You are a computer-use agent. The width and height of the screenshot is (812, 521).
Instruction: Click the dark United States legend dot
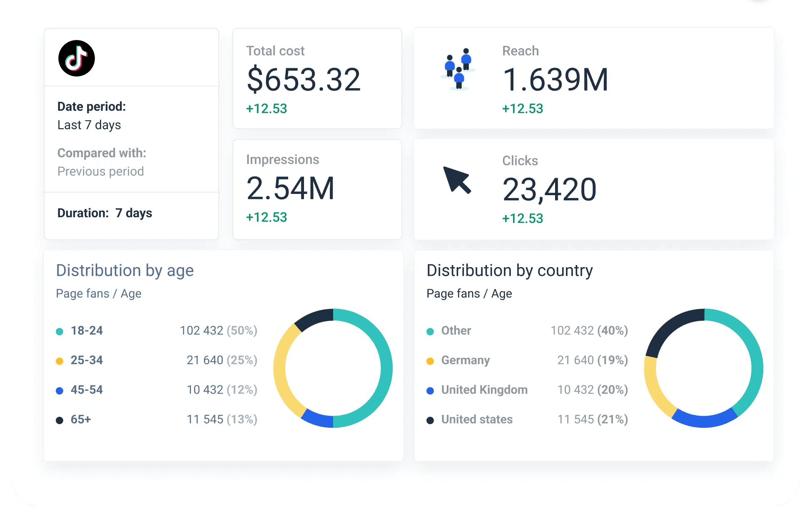[430, 420]
